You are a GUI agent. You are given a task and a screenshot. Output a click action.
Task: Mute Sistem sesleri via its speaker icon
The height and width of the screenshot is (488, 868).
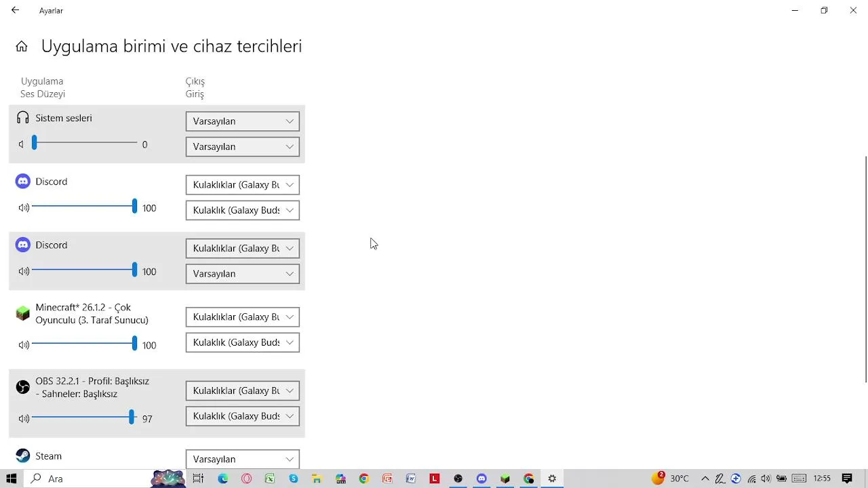[x=22, y=144]
